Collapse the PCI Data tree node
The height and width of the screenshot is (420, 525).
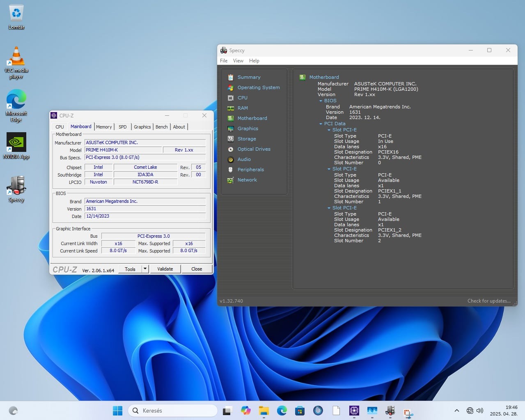click(x=321, y=124)
